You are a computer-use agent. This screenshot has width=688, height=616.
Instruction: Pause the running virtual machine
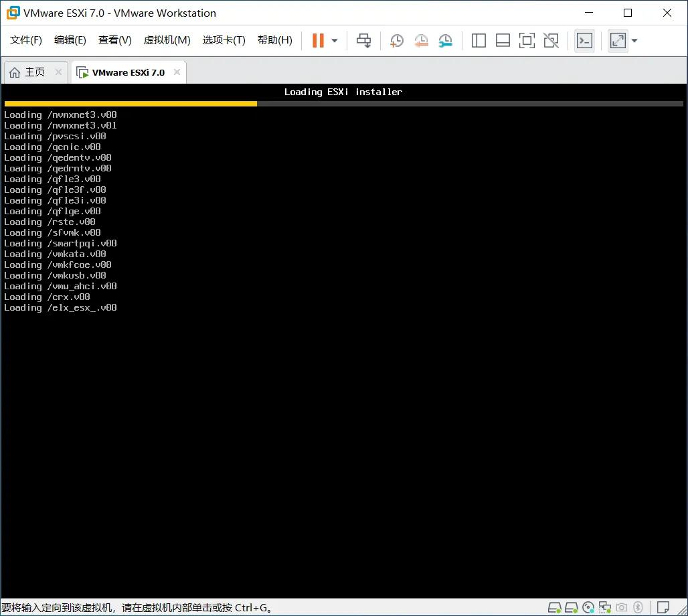(x=317, y=40)
